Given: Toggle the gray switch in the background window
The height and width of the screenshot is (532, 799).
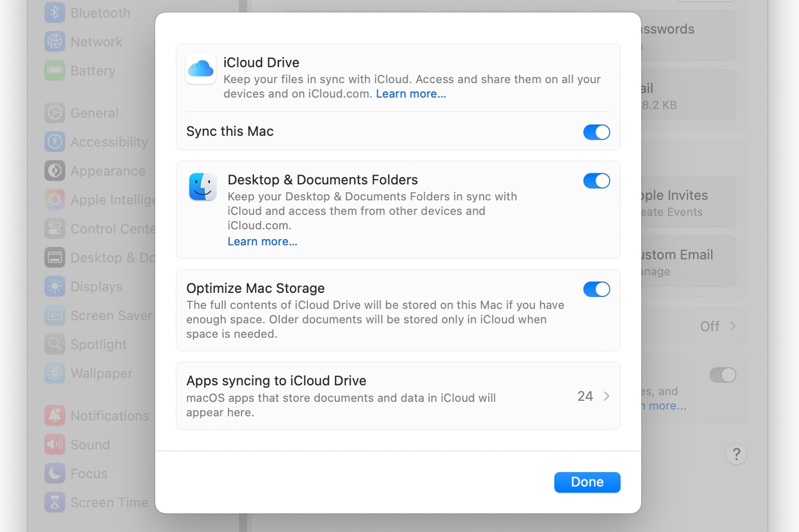Looking at the screenshot, I should (x=723, y=375).
